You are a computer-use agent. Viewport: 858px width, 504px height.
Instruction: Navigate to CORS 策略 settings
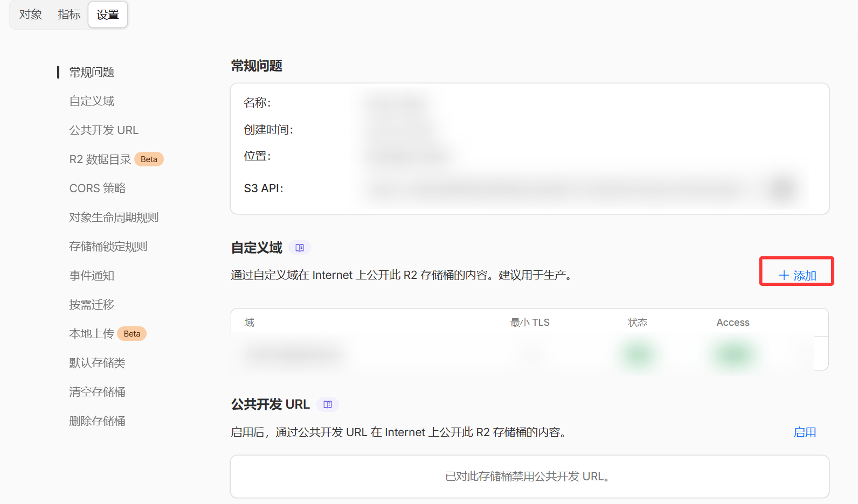coord(98,188)
